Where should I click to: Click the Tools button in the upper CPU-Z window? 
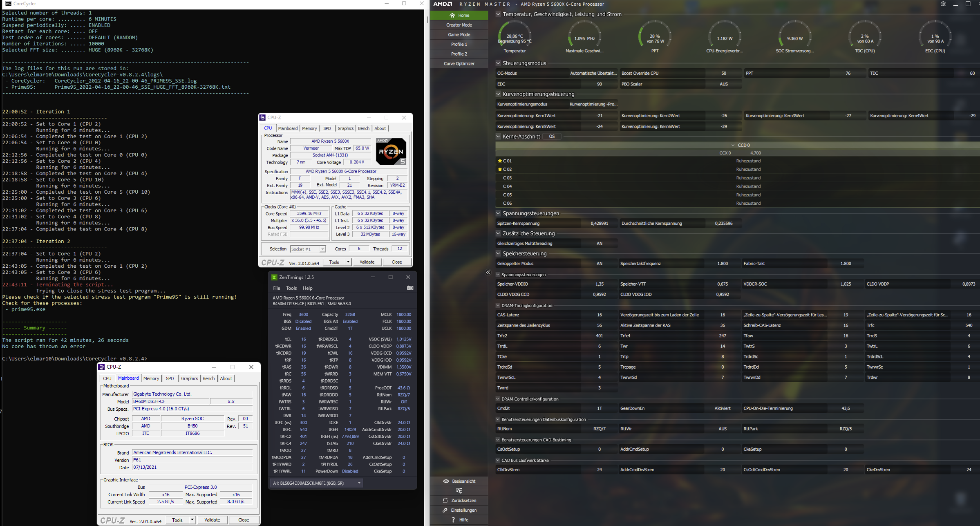pos(334,262)
